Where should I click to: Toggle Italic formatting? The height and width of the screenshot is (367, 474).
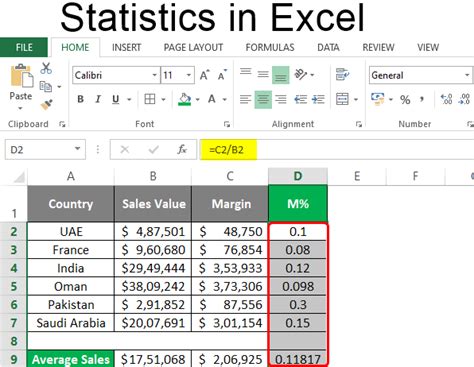pos(98,99)
